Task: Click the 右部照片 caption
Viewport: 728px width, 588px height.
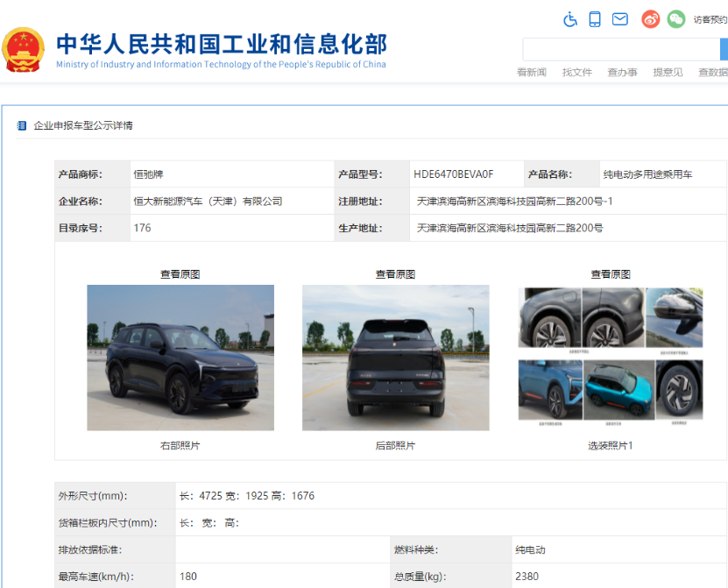Action: click(180, 446)
